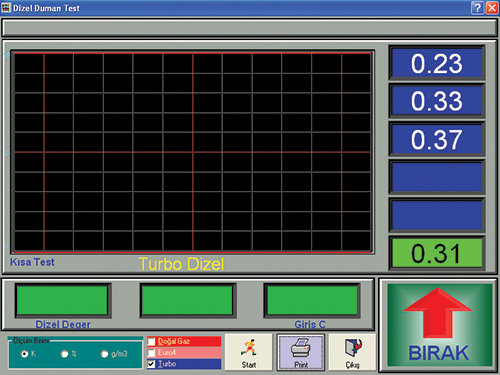This screenshot has height=375, width=500.
Task: Click the second reading box 0.33
Action: (x=437, y=101)
